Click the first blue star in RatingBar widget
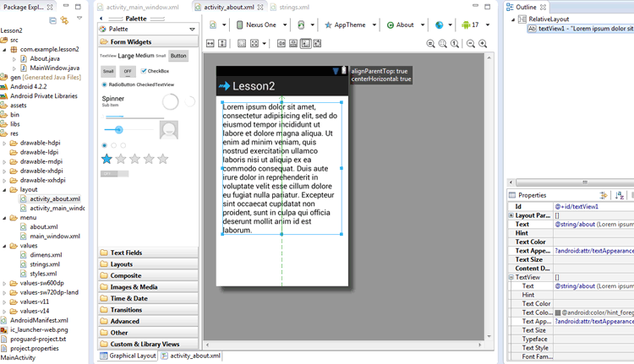 [107, 159]
